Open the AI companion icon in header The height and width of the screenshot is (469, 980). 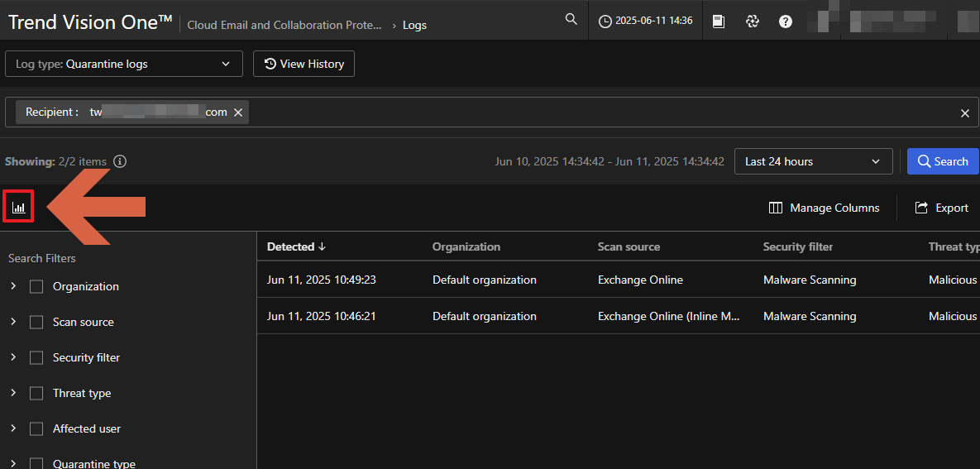(752, 22)
